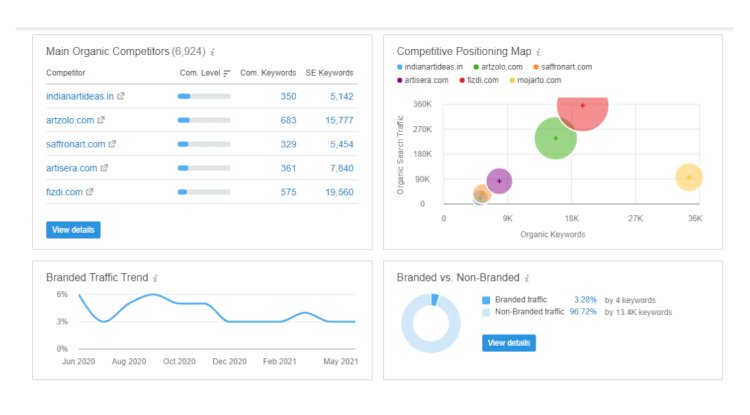Screen dimensions: 750x415
Task: Click the blue Branded traffic legend square
Action: [x=486, y=300]
